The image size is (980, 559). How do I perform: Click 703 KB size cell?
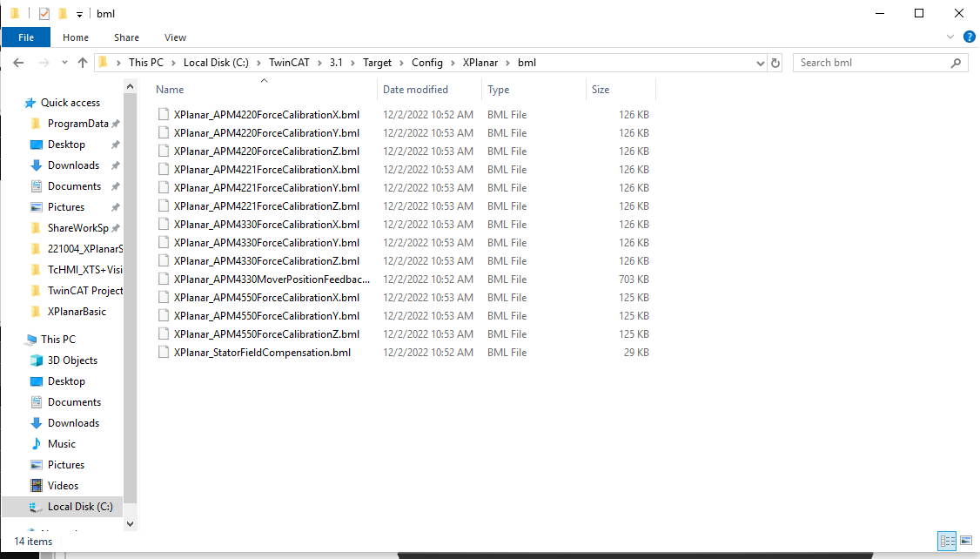click(634, 279)
